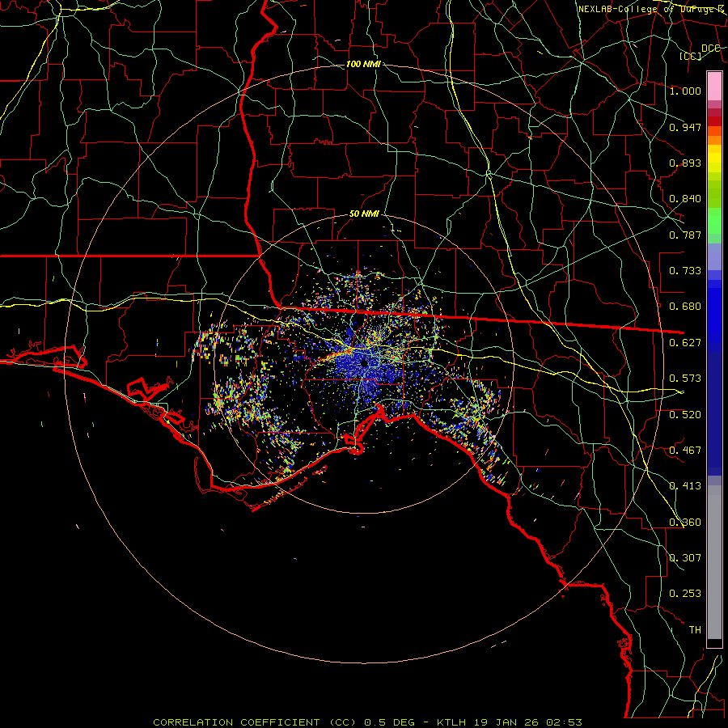Select the 0.520 scale label
The image size is (728, 728).
pos(685,415)
